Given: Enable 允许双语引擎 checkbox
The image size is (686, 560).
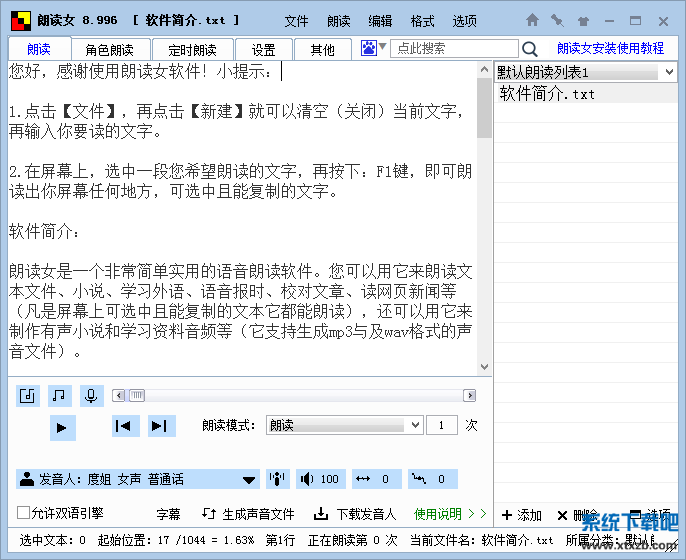Looking at the screenshot, I should click(x=23, y=512).
